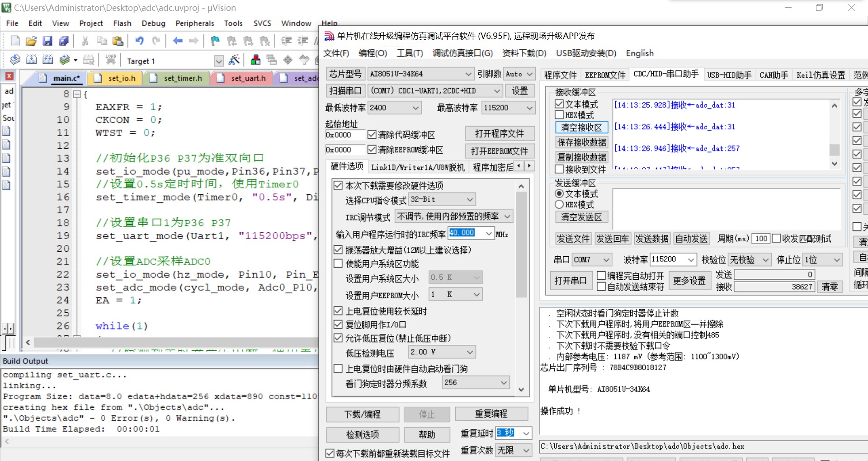Image resolution: width=868 pixels, height=461 pixels.
Task: Navigate forward with the gray arrow
Action: click(x=194, y=41)
